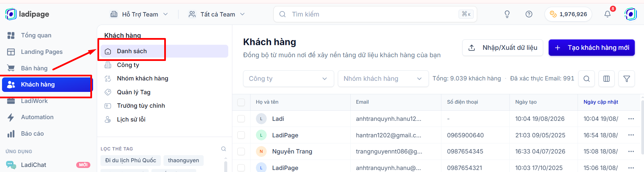Image resolution: width=644 pixels, height=172 pixels.
Task: Click creation date 10:04 19/08/2026
Action: [x=540, y=119]
